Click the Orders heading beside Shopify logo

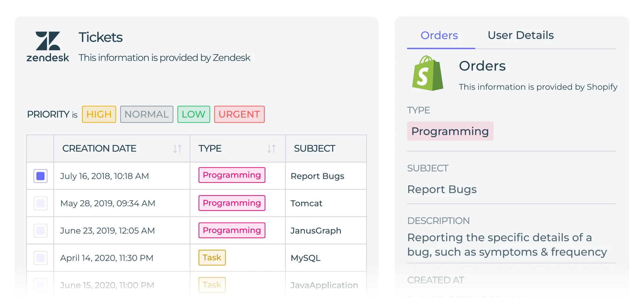pyautogui.click(x=482, y=66)
